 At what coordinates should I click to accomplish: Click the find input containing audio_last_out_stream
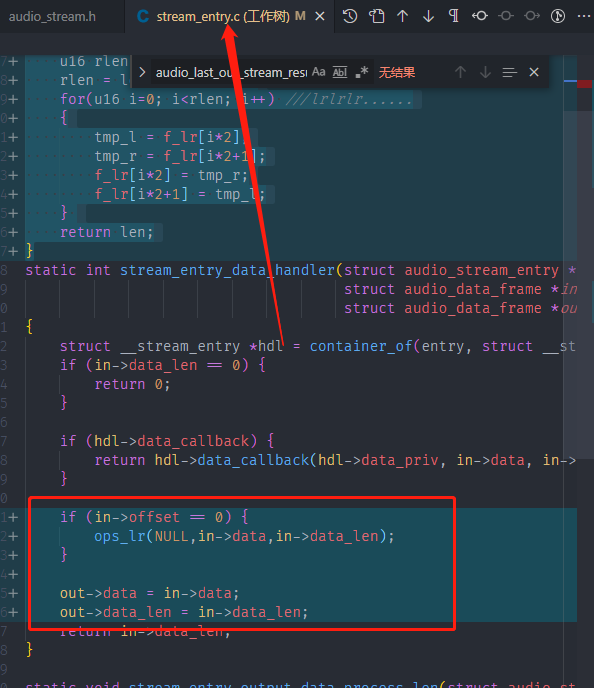[231, 72]
